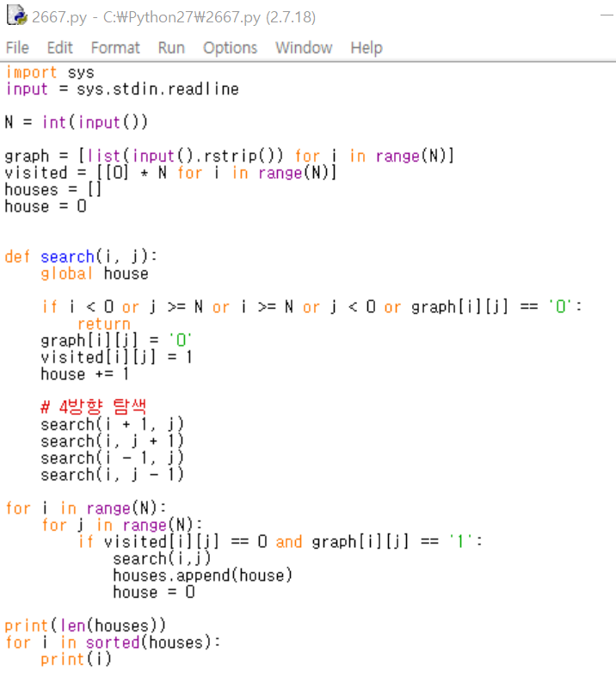Click the line 'house += 1'
The height and width of the screenshot is (677, 616).
85,374
